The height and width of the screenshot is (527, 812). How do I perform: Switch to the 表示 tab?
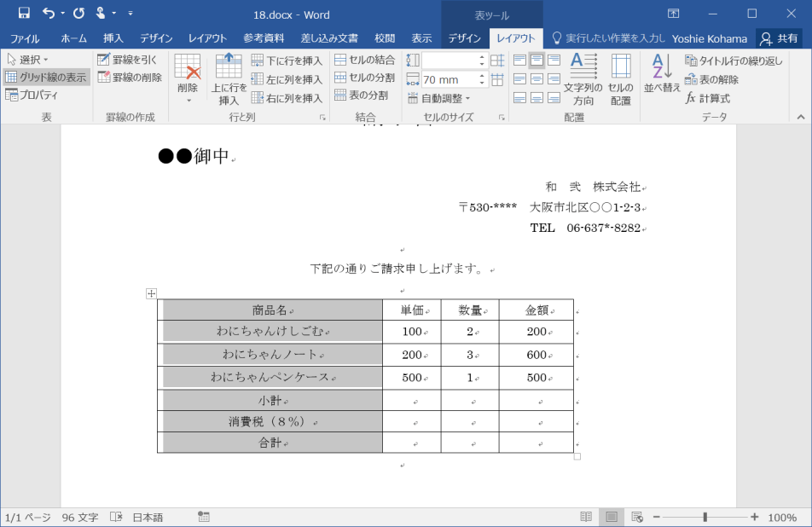(x=421, y=38)
